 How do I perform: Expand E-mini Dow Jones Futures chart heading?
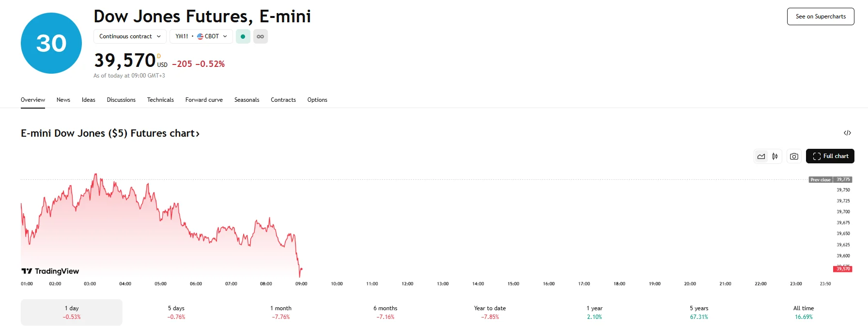click(110, 133)
